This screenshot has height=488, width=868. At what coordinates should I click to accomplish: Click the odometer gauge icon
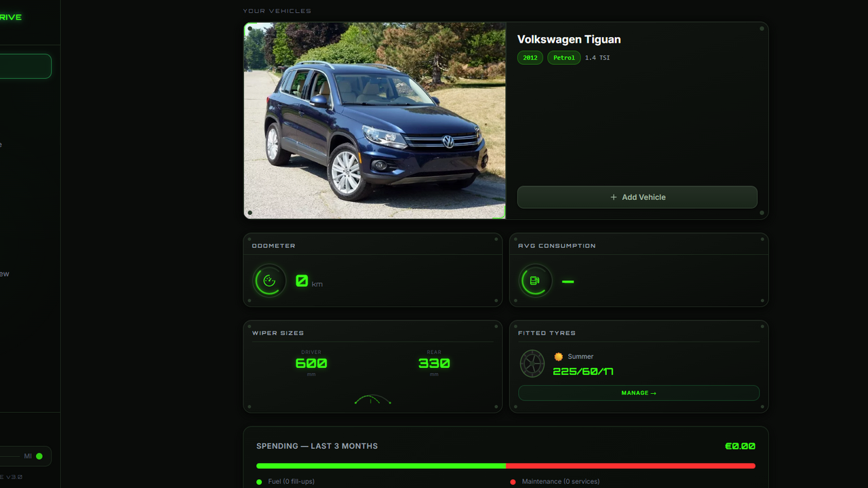(269, 281)
